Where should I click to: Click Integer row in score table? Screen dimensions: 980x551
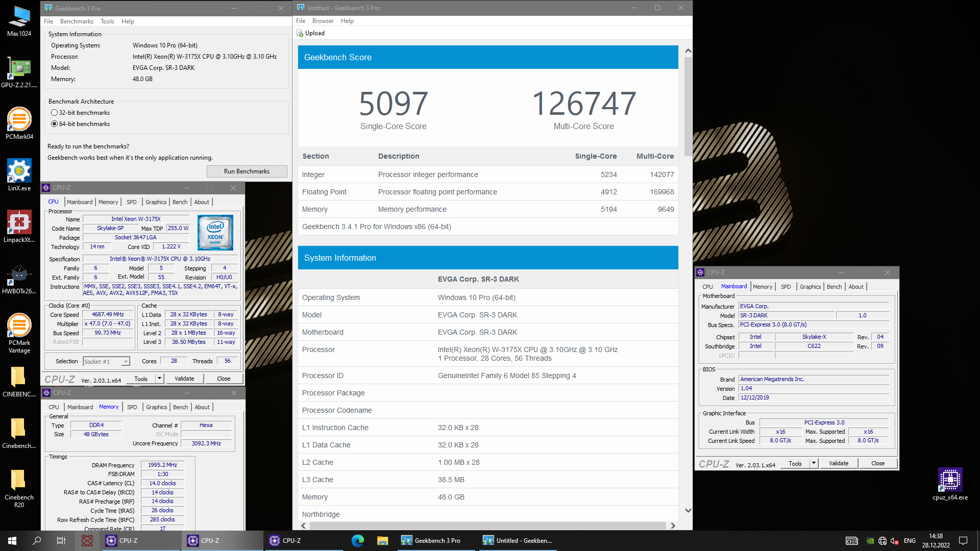(488, 174)
